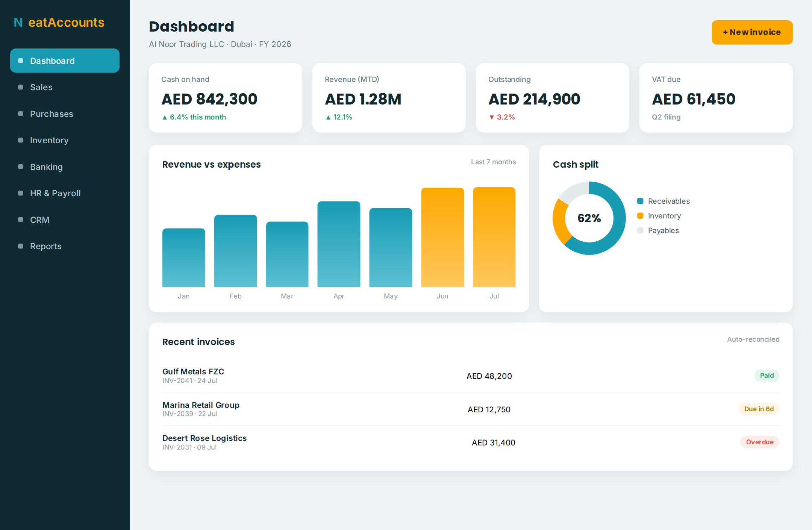View the Reports section
Image resolution: width=812 pixels, height=530 pixels.
(65, 246)
